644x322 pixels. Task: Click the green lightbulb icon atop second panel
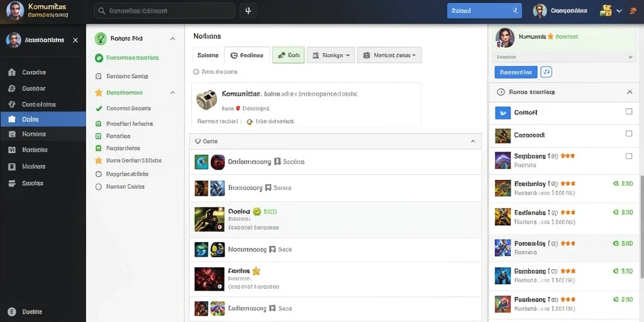pyautogui.click(x=101, y=38)
